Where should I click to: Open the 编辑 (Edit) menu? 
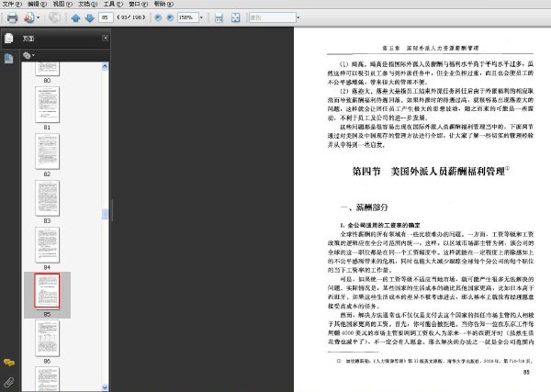pyautogui.click(x=38, y=4)
